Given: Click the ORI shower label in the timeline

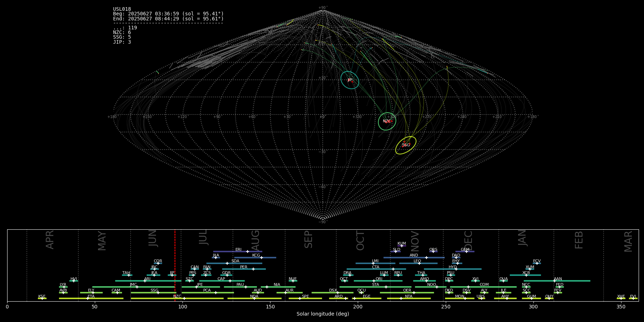Looking at the screenshot, I should 379,279.
